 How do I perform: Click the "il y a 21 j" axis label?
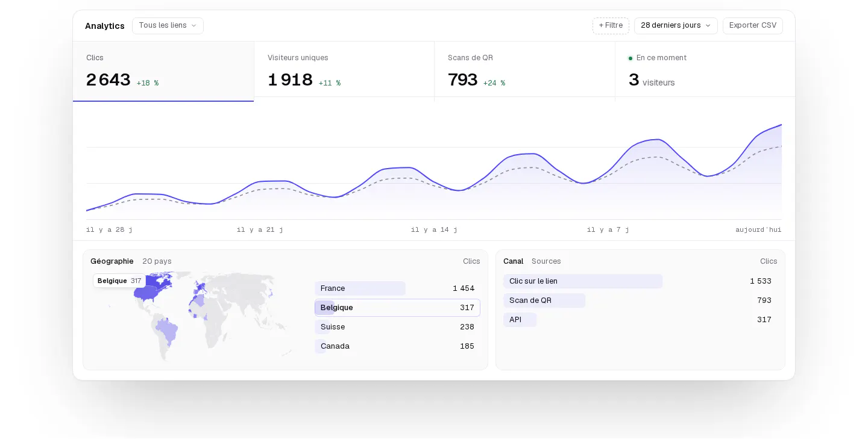260,229
